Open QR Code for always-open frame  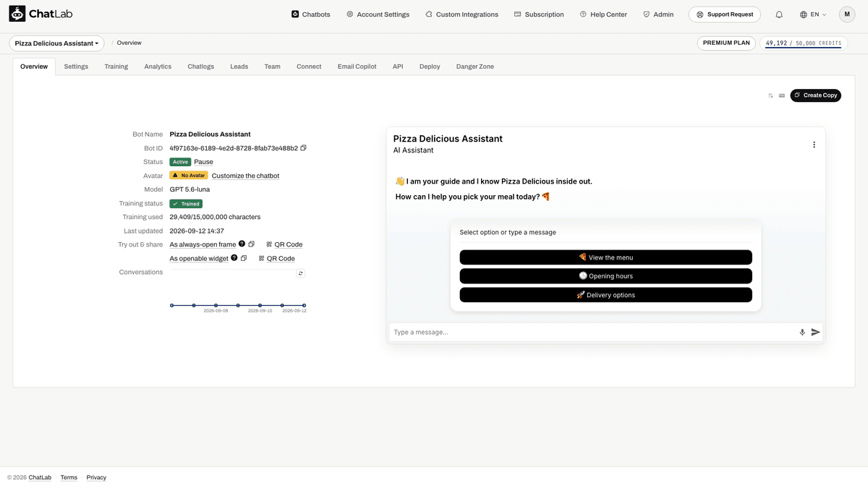coord(284,244)
